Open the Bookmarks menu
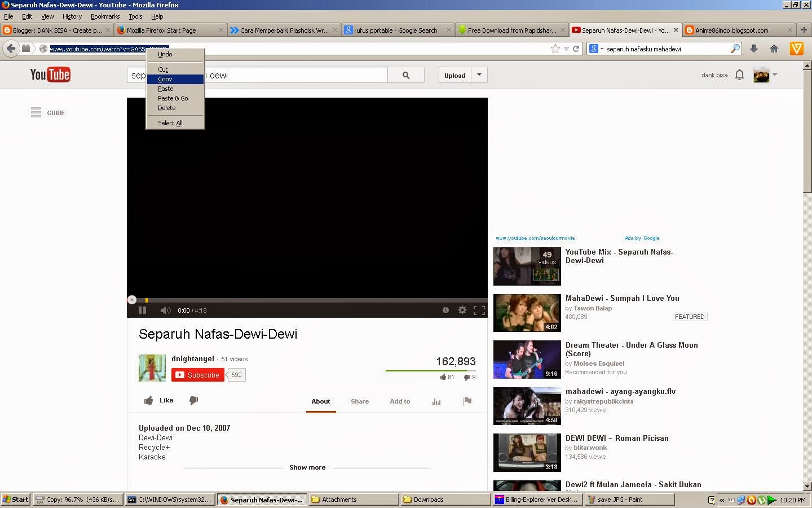This screenshot has width=812, height=508. 105,16
